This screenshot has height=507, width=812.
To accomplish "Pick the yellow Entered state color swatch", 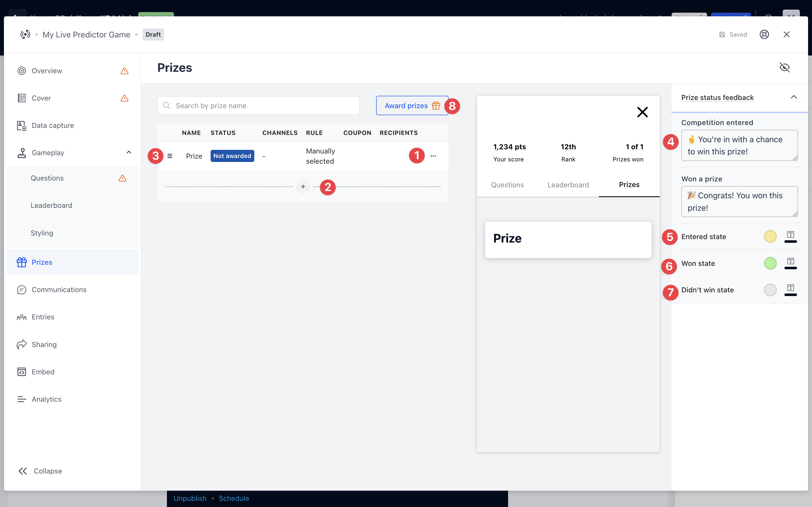I will click(770, 236).
